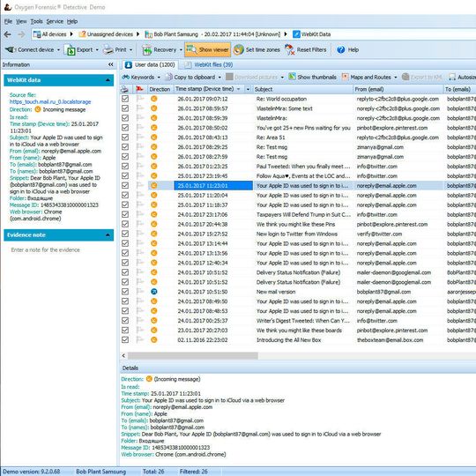This screenshot has height=476, width=476.
Task: Toggle checkbox for New login to Twitter row
Action: (x=125, y=234)
